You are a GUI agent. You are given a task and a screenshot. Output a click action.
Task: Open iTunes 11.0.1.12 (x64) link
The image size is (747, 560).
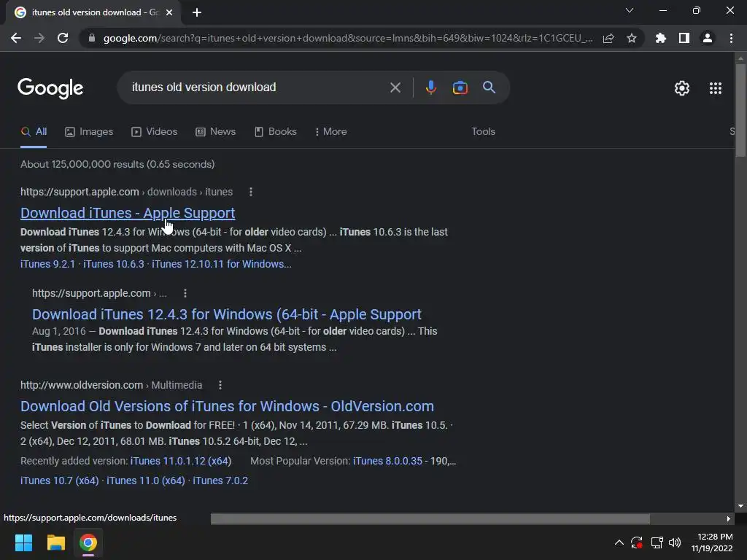click(181, 461)
